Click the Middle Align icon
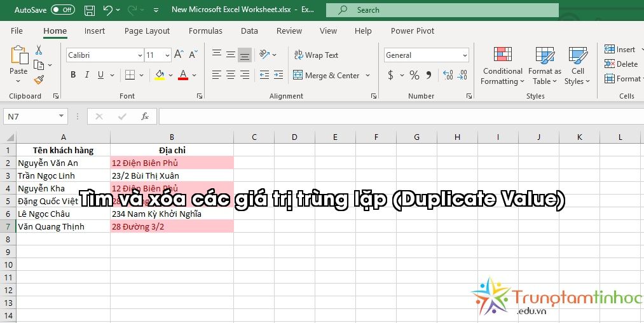 (x=231, y=54)
